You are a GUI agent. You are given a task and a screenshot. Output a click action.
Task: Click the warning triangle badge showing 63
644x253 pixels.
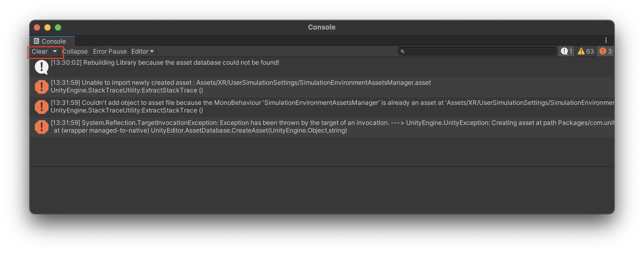click(585, 51)
